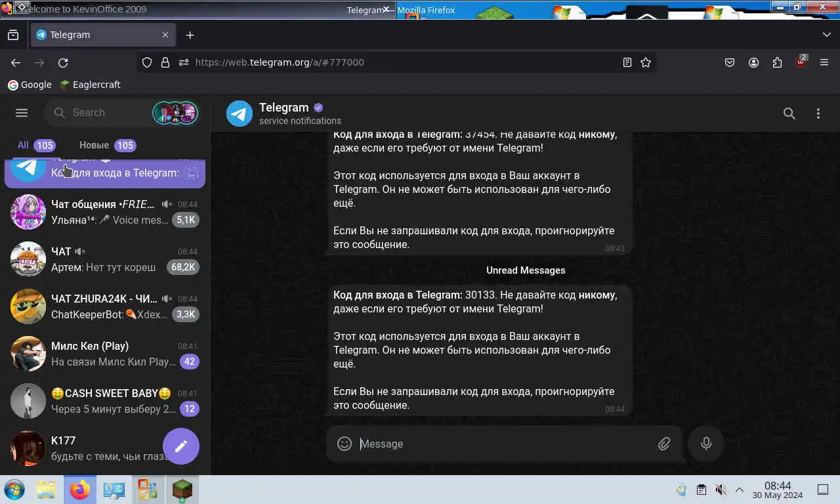Open the ЧАТ ZHURA24K chat
The image size is (840, 504).
[x=105, y=306]
